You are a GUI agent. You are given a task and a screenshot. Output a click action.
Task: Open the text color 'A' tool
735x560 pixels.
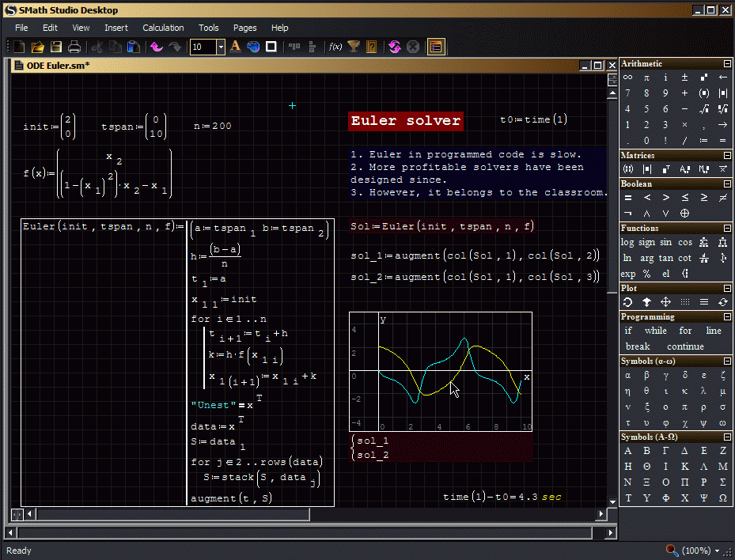pos(235,47)
